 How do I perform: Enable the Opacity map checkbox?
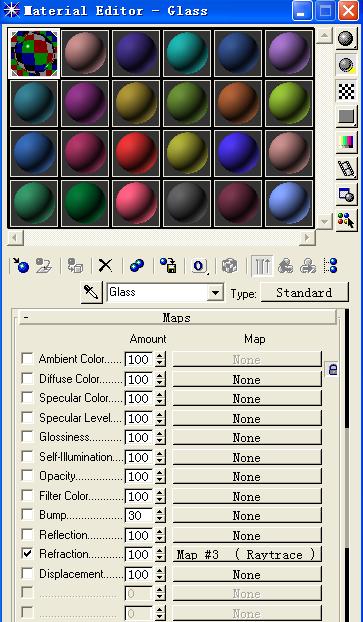click(27, 476)
